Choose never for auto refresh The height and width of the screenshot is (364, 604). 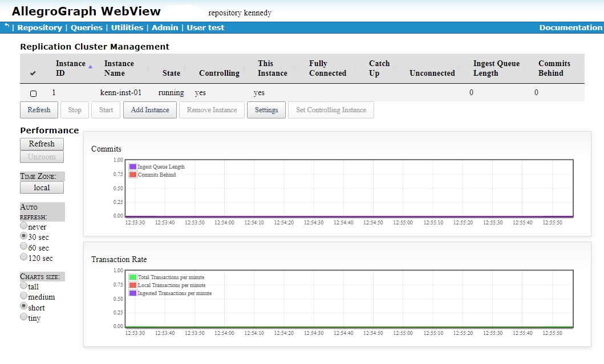coord(23,226)
